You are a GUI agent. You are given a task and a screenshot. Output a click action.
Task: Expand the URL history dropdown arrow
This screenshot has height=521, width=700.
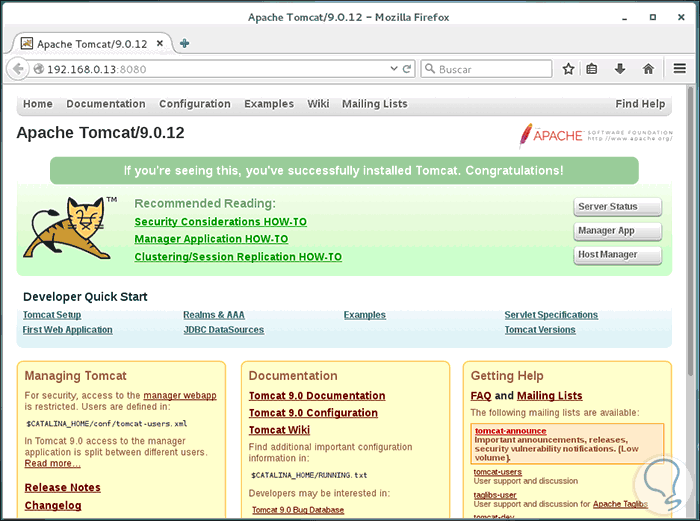(x=394, y=69)
